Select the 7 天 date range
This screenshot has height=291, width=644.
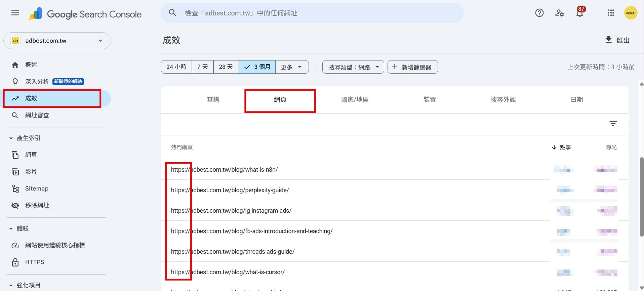(x=203, y=67)
